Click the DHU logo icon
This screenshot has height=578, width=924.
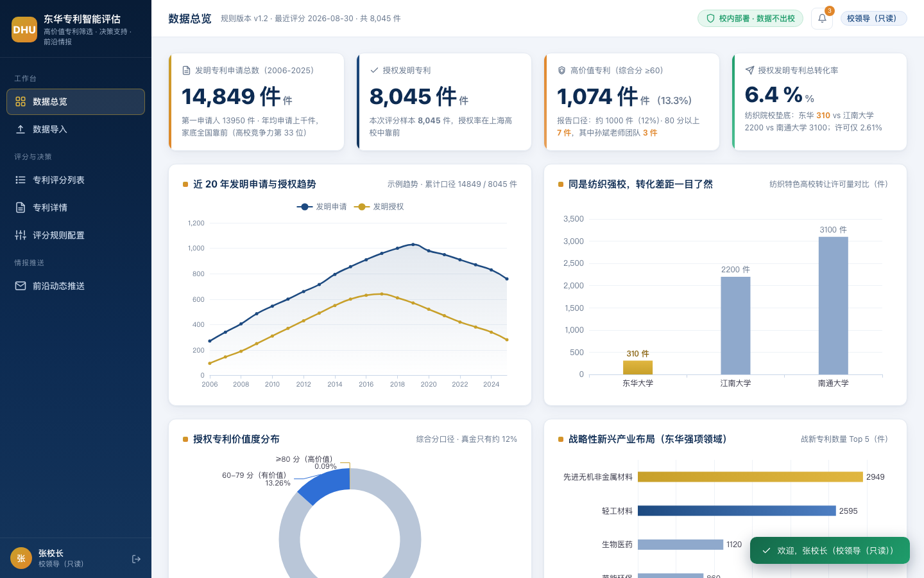tap(24, 30)
